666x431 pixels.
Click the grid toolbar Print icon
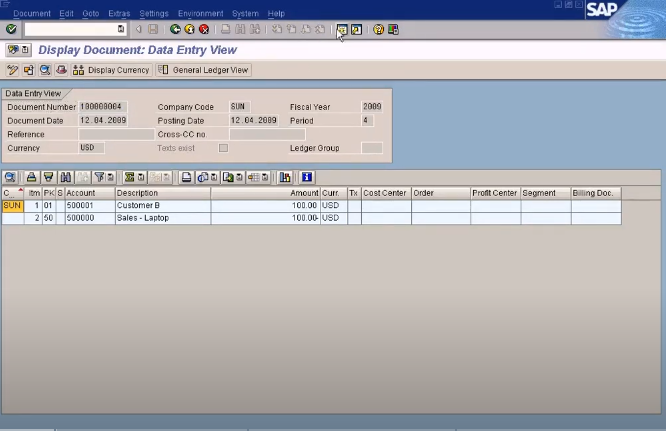186,177
